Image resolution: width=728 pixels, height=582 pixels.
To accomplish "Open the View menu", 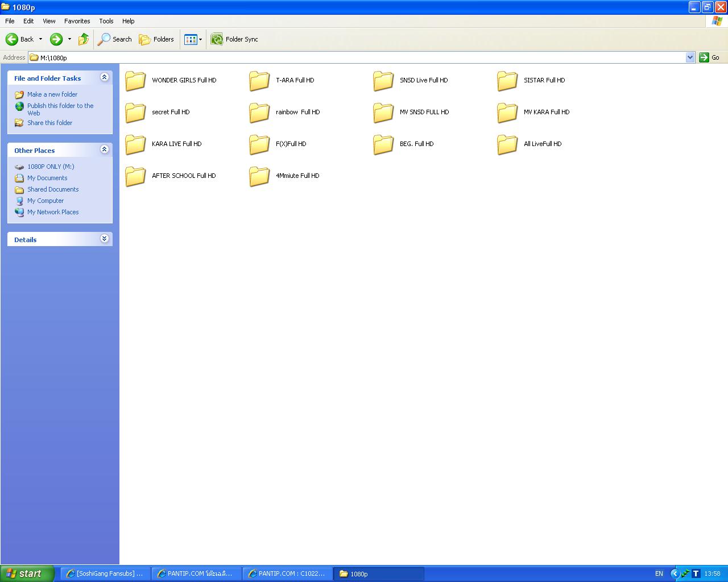I will (x=49, y=21).
